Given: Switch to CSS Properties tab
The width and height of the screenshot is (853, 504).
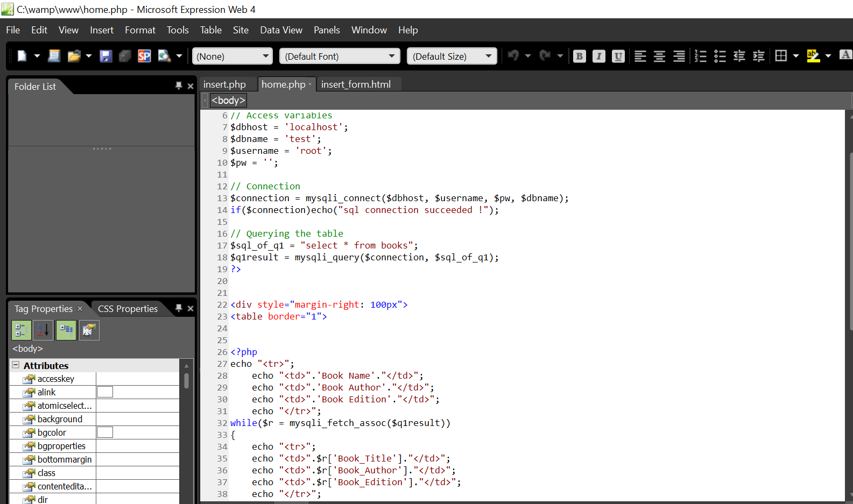Looking at the screenshot, I should 128,309.
